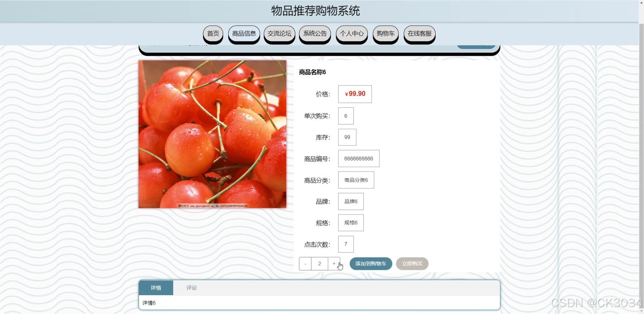Click the quantity input field showing 2
This screenshot has height=314, width=644.
click(x=320, y=264)
